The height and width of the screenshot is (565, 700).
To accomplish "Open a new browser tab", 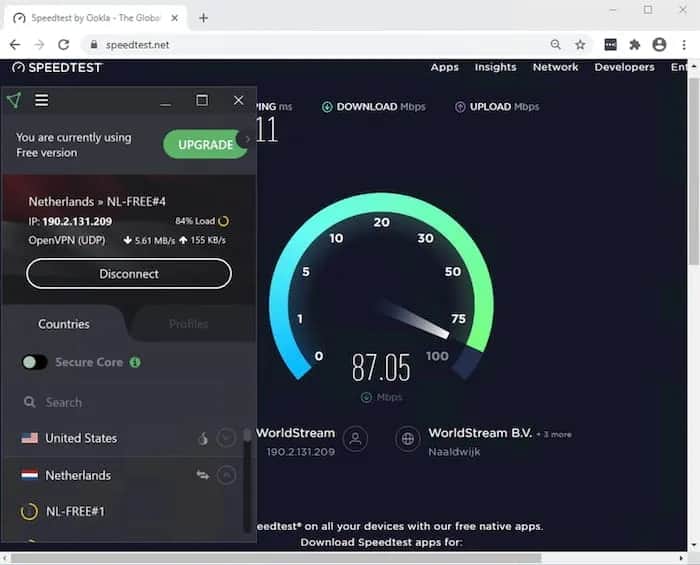I will coord(203,18).
